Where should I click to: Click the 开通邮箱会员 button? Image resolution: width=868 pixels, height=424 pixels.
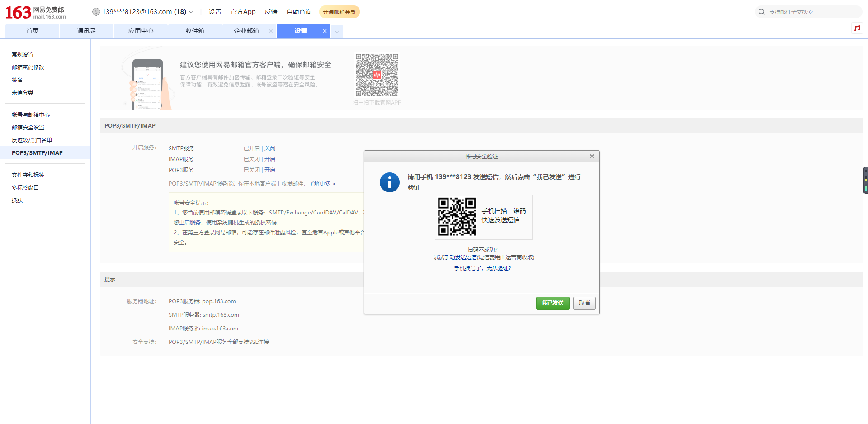(x=339, y=12)
